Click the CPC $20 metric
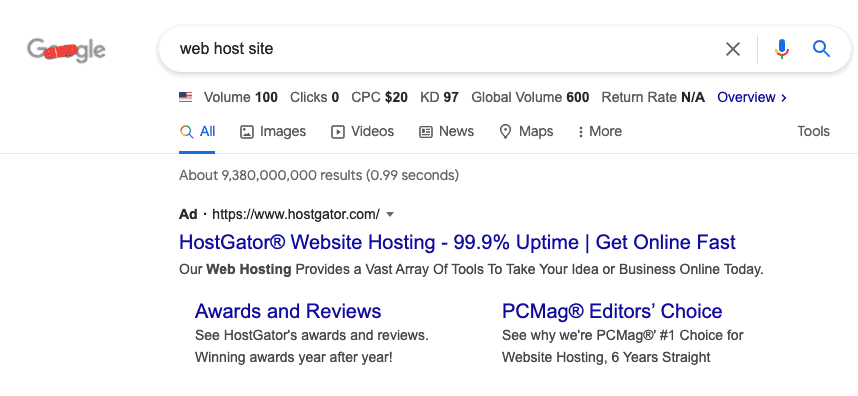858x396 pixels. 379,97
